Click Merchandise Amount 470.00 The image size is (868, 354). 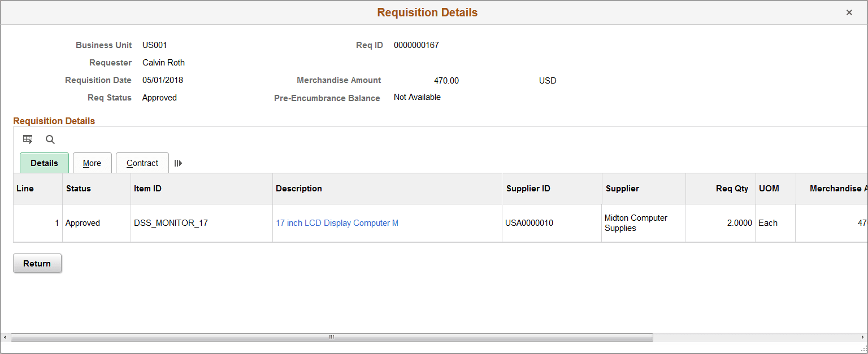point(446,80)
